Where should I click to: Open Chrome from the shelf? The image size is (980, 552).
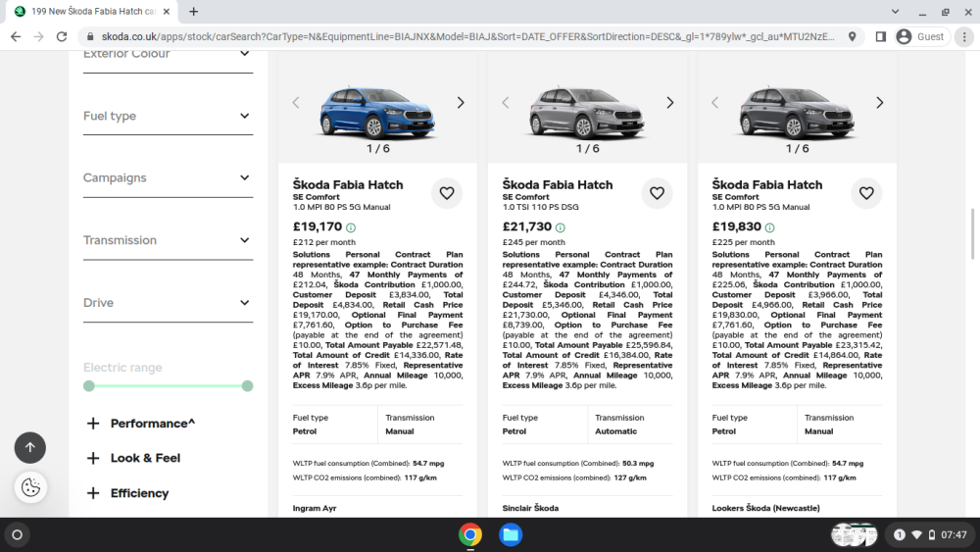pos(470,535)
